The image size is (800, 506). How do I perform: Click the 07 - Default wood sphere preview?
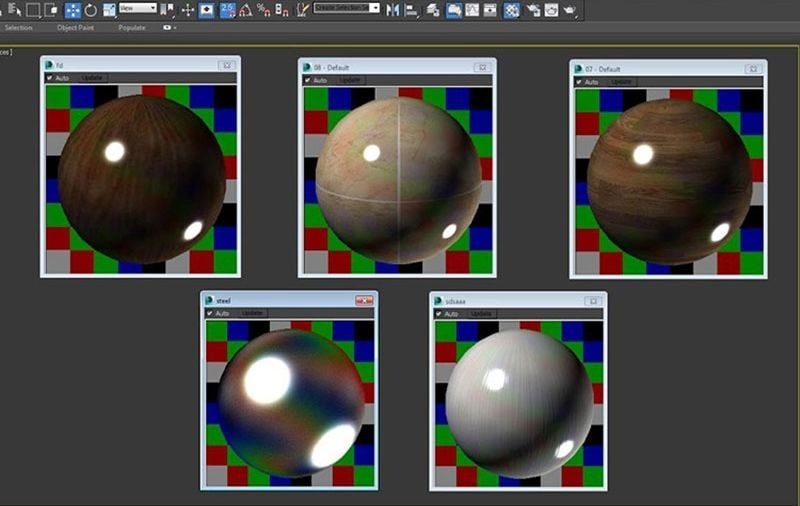tap(669, 182)
